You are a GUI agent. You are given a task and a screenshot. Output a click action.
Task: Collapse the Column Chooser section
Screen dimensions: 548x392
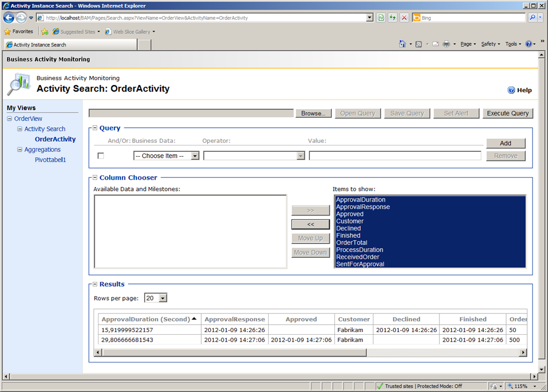pyautogui.click(x=95, y=178)
